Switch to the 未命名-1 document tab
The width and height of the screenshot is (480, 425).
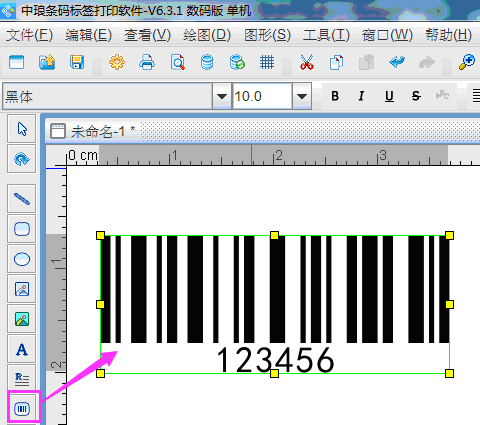[x=93, y=131]
